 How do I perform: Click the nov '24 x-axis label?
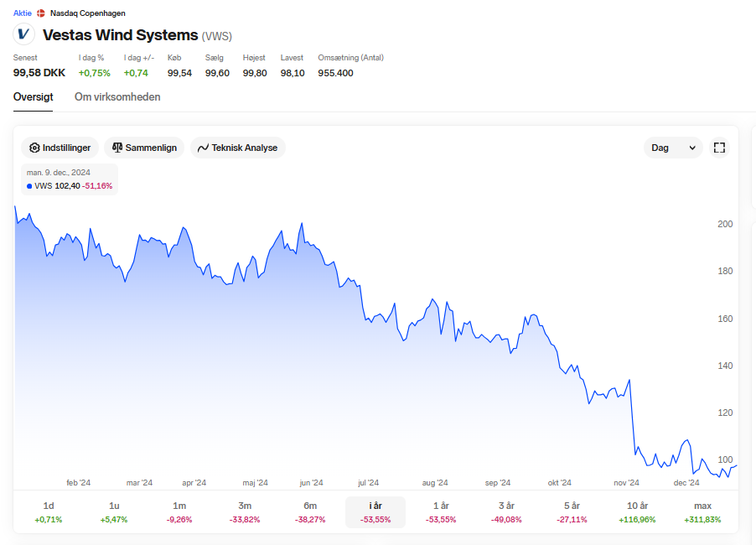[x=626, y=482]
